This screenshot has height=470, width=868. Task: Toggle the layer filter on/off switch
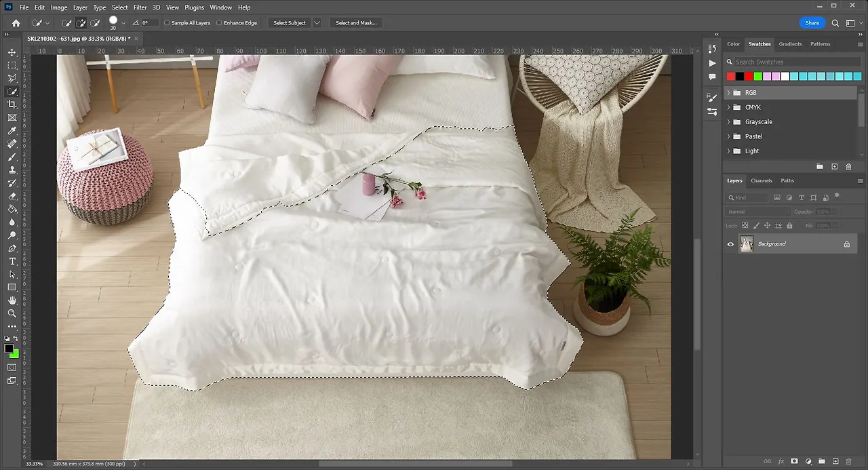(x=837, y=196)
